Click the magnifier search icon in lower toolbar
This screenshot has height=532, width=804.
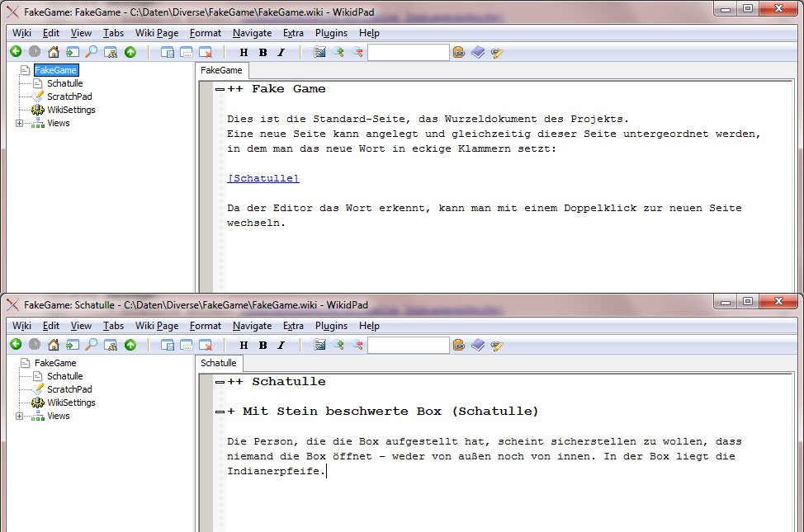[92, 345]
